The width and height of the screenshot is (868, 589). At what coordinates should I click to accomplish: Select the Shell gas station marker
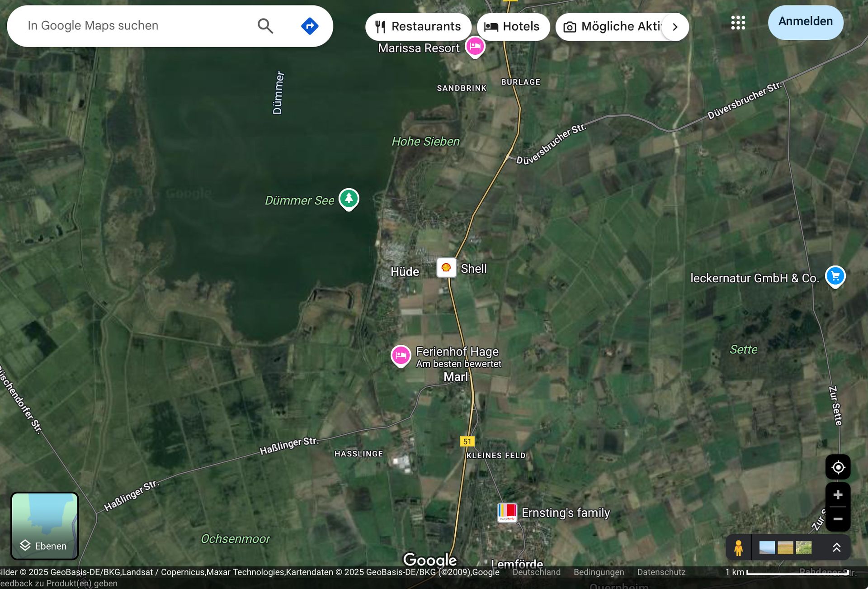coord(446,267)
